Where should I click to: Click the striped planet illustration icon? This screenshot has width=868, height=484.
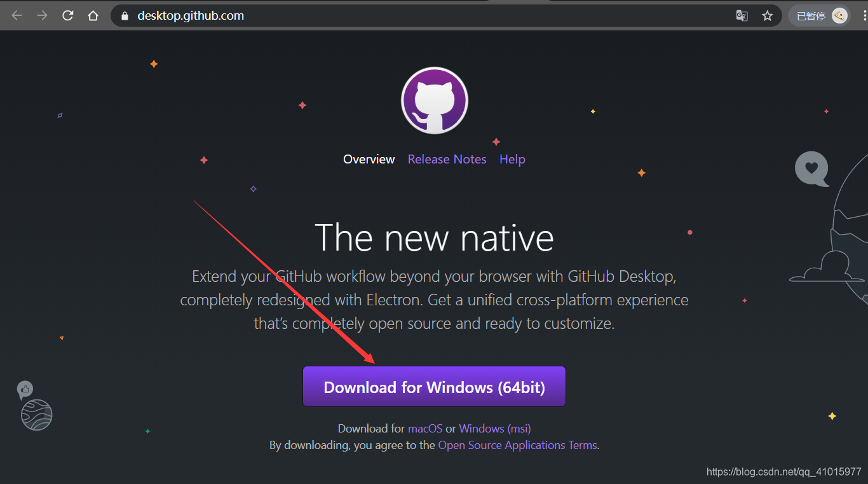[36, 415]
